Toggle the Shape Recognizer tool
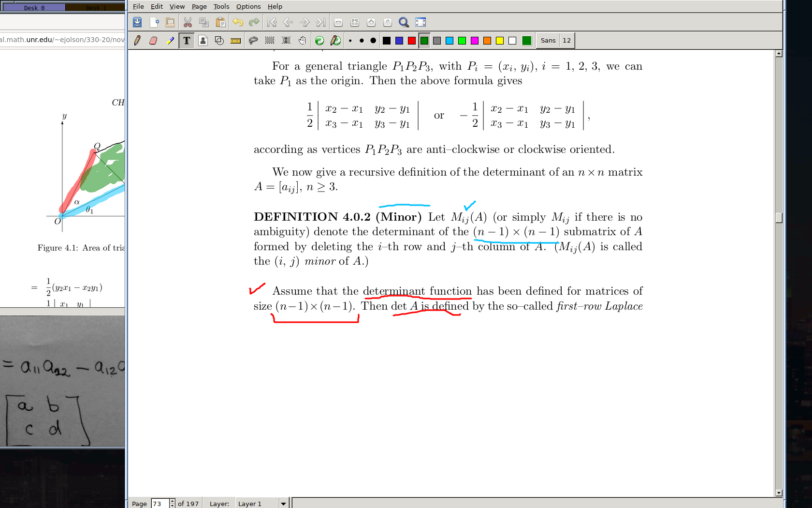The image size is (812, 508). pyautogui.click(x=219, y=41)
